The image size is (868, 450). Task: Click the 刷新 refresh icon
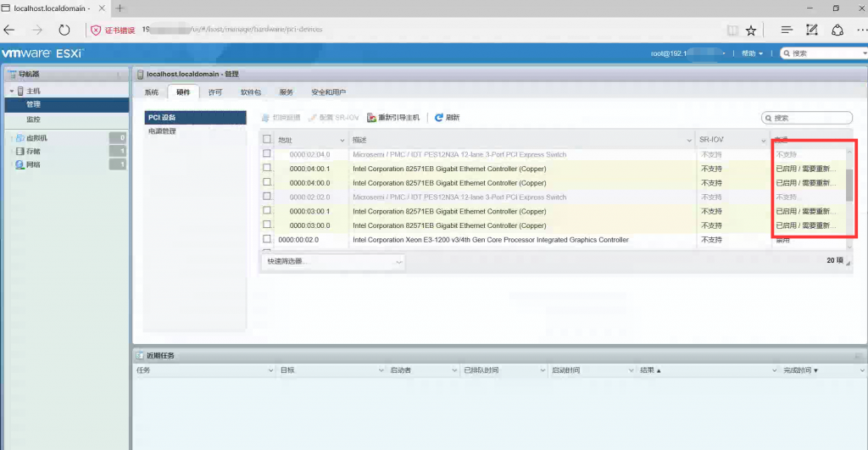pyautogui.click(x=439, y=118)
